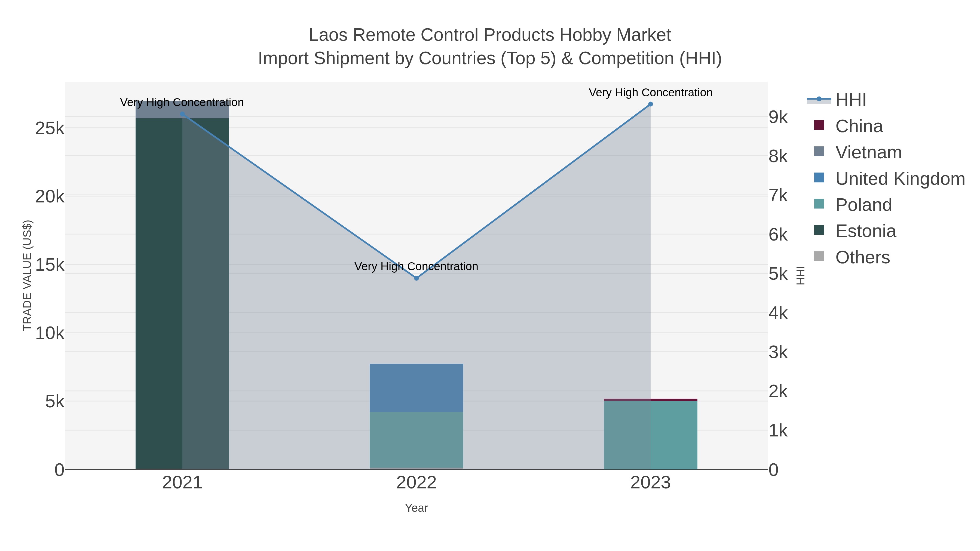Click the 3k right axis tick label
Viewport: 980px width, 551px height.
tap(778, 352)
